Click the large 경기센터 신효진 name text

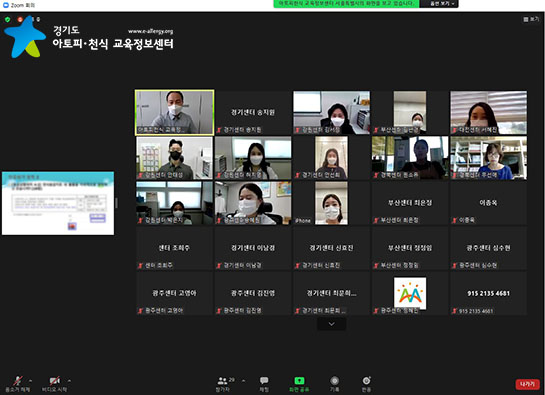[x=331, y=248]
